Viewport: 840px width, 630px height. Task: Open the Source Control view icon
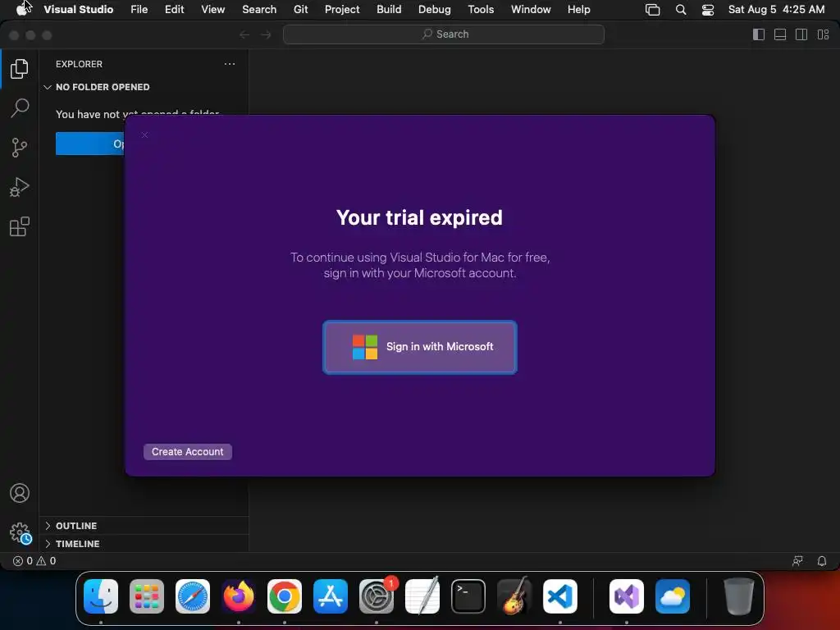tap(20, 148)
